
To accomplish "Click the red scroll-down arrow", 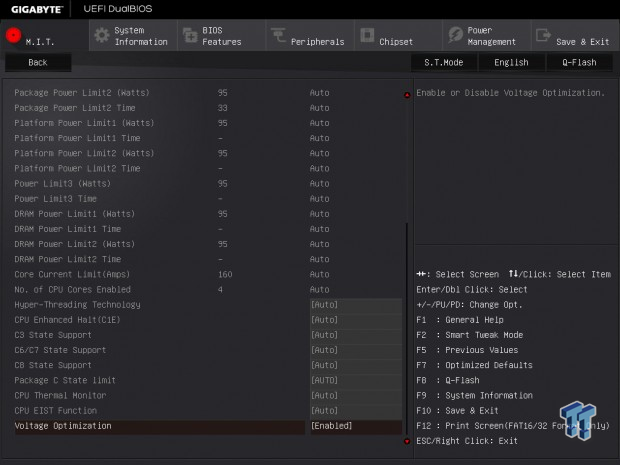I will point(407,441).
